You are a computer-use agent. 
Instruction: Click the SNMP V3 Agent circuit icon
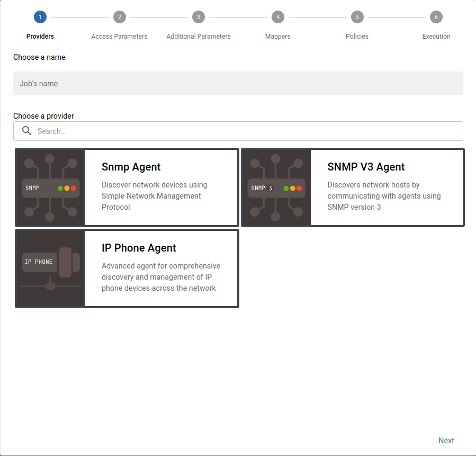276,187
